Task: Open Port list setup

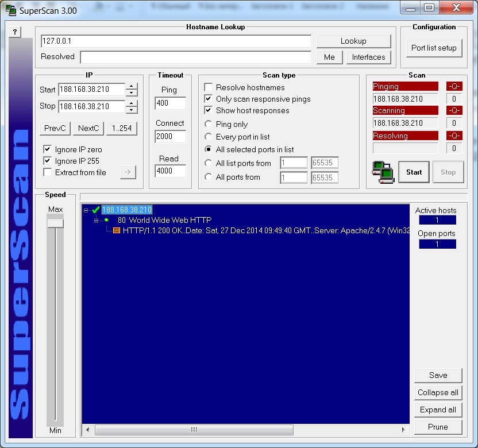Action: [x=434, y=48]
